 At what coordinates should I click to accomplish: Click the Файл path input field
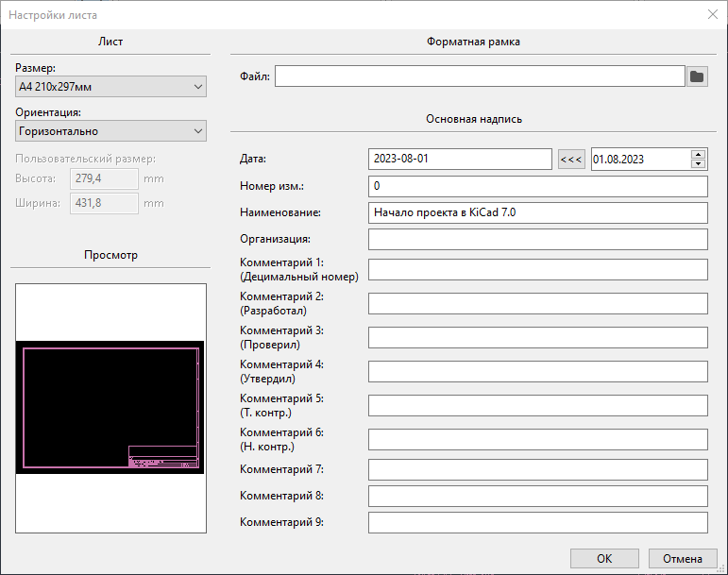click(479, 76)
